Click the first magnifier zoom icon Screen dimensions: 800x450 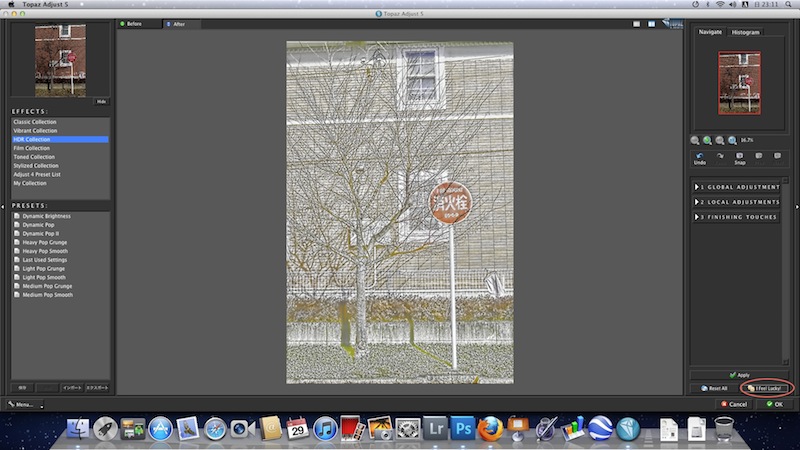[695, 141]
